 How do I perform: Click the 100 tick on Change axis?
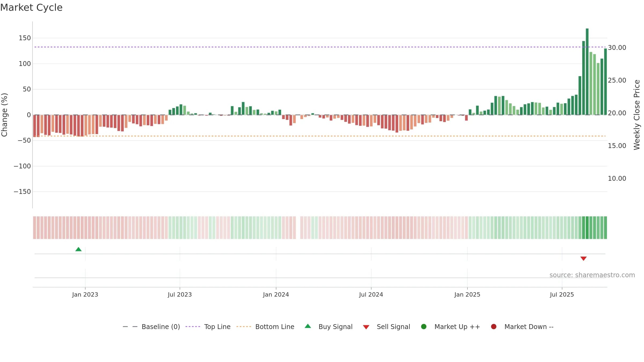tap(25, 64)
